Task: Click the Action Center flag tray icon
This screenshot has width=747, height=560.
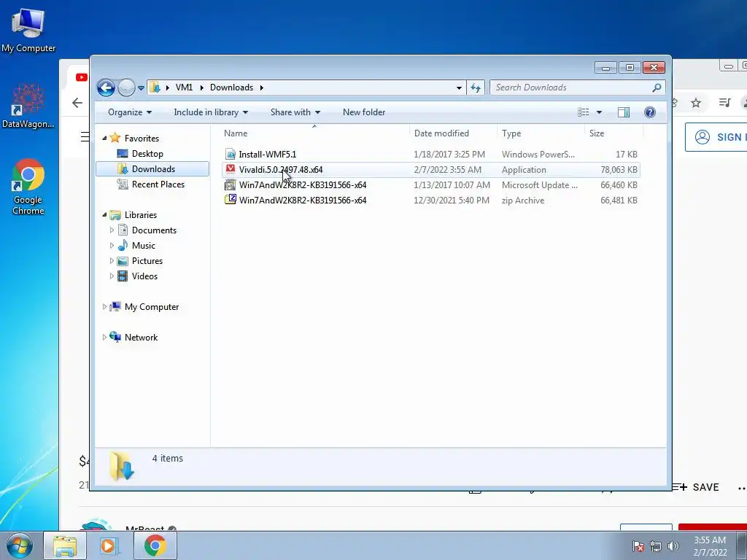Action: coord(638,546)
